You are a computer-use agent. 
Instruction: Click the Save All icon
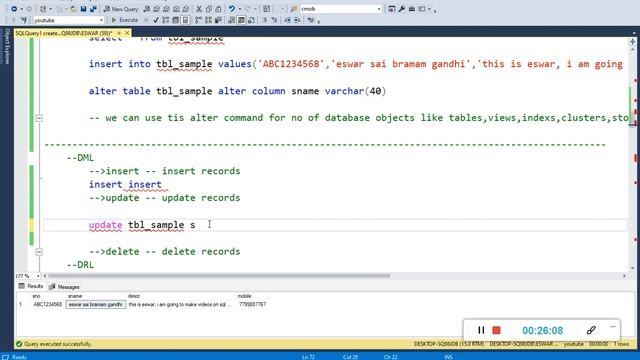(x=93, y=9)
